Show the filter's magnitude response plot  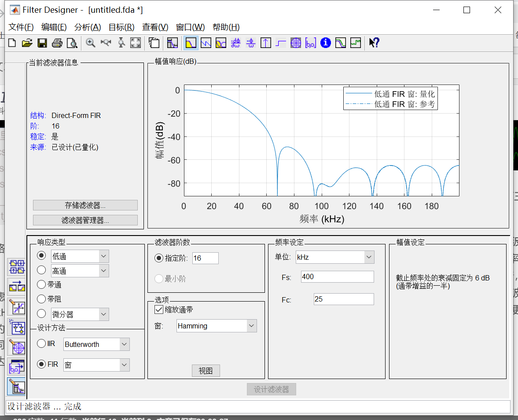[x=191, y=43]
